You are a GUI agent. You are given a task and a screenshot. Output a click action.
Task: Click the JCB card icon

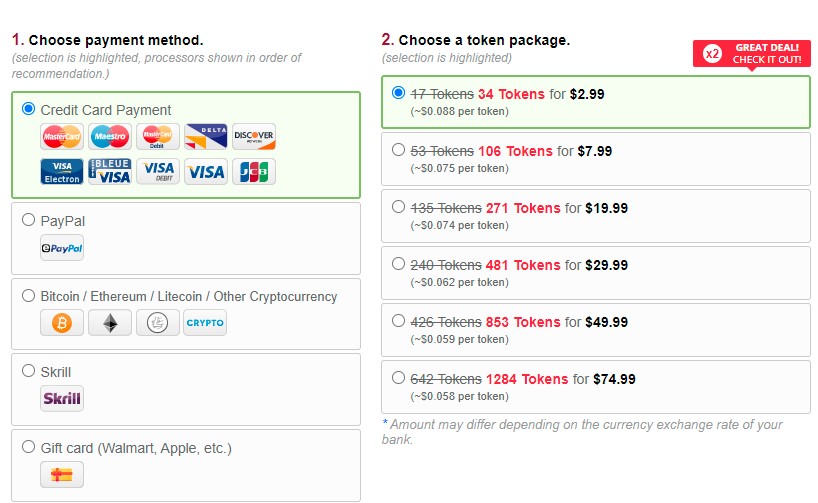(254, 172)
